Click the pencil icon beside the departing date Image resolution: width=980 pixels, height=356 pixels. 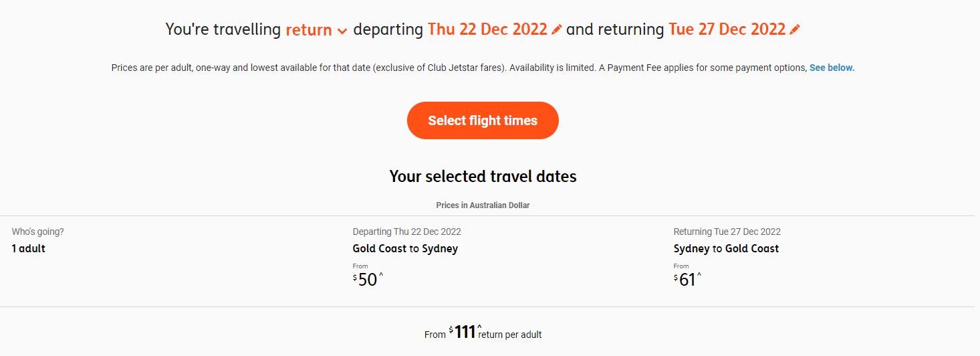pos(557,30)
